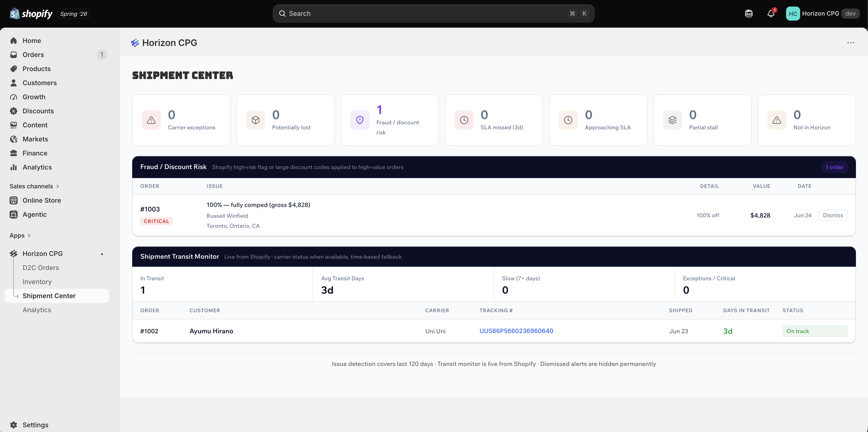Image resolution: width=868 pixels, height=432 pixels.
Task: Open the Horizon CPG store account menu
Action: pyautogui.click(x=823, y=14)
